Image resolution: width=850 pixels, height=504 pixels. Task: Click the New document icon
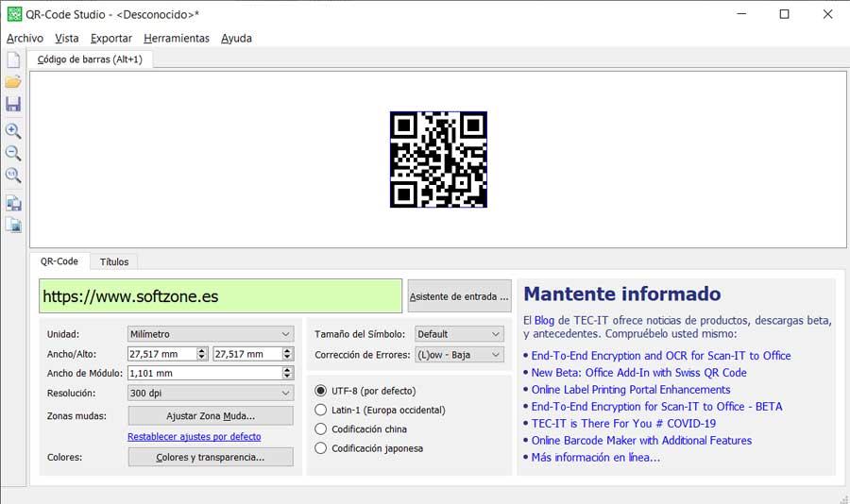tap(13, 59)
